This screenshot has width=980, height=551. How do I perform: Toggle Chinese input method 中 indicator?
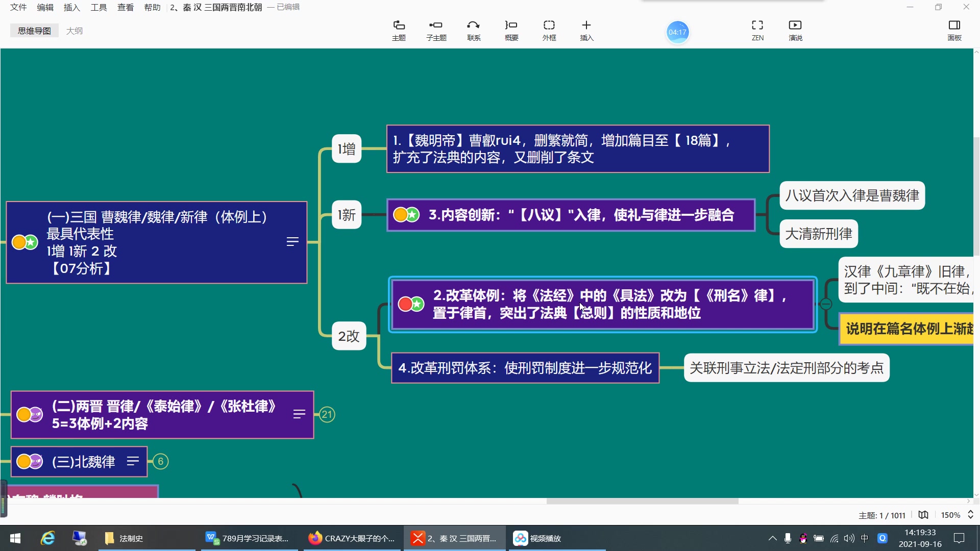tap(864, 538)
